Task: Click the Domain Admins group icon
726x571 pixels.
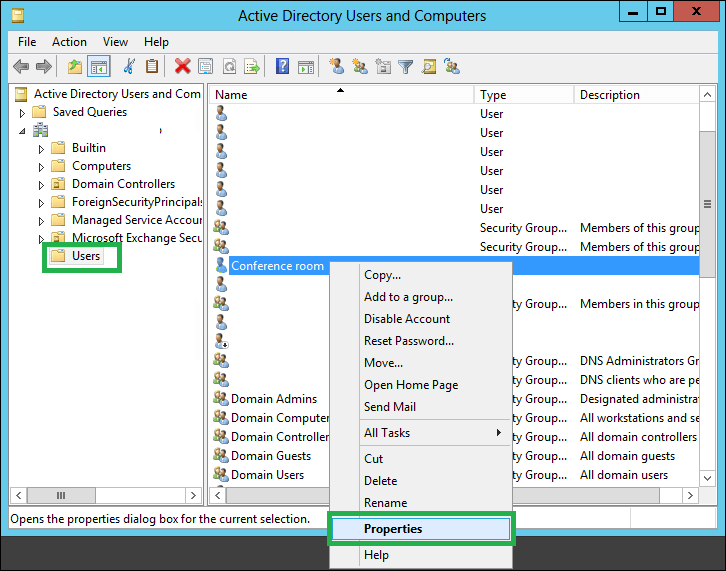Action: point(221,398)
